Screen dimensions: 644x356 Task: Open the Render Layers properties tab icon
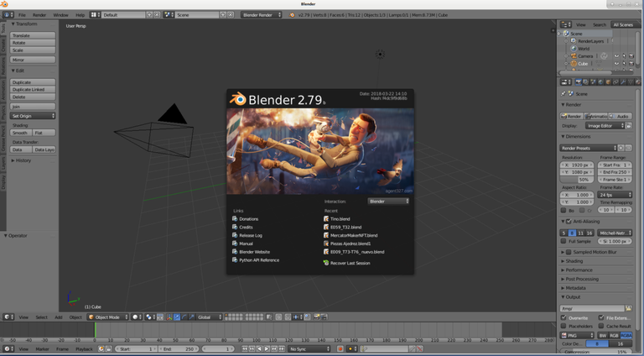[585, 81]
